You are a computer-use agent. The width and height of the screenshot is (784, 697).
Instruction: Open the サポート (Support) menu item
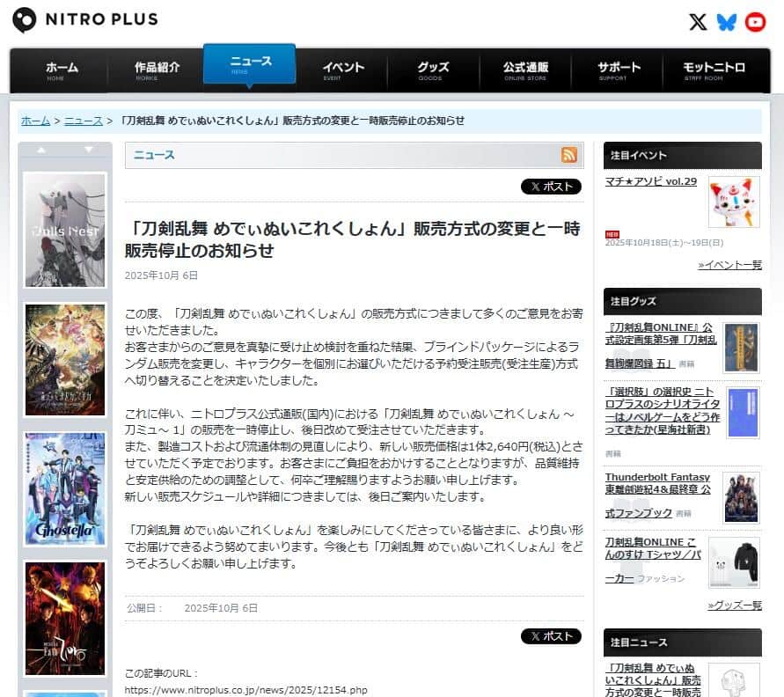[619, 67]
